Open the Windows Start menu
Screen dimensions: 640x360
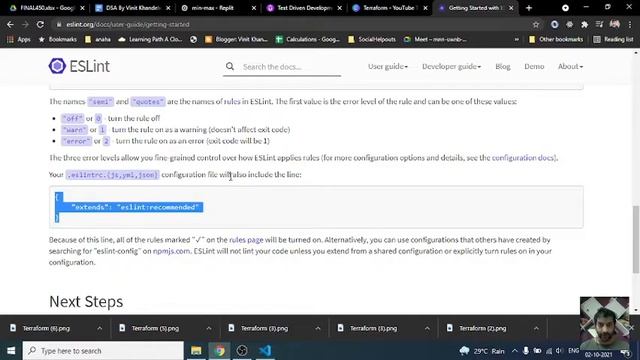coord(11,351)
